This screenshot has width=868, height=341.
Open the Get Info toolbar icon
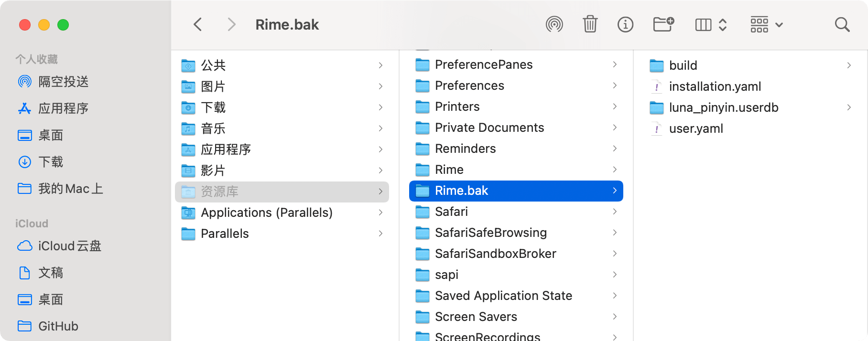[x=625, y=24]
